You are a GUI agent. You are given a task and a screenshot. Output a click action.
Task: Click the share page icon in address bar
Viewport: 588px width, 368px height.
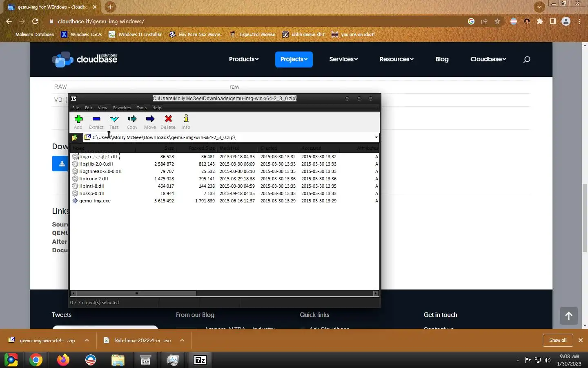(484, 21)
